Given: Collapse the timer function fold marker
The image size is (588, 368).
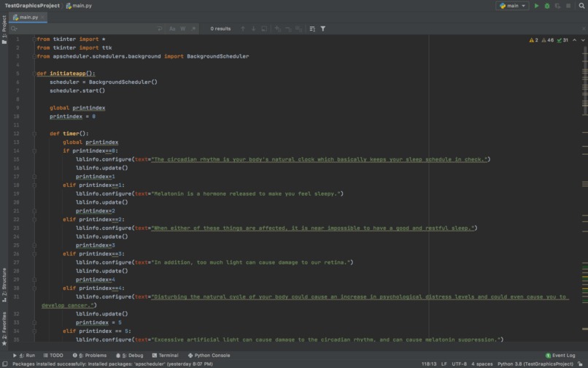Looking at the screenshot, I should pyautogui.click(x=34, y=134).
